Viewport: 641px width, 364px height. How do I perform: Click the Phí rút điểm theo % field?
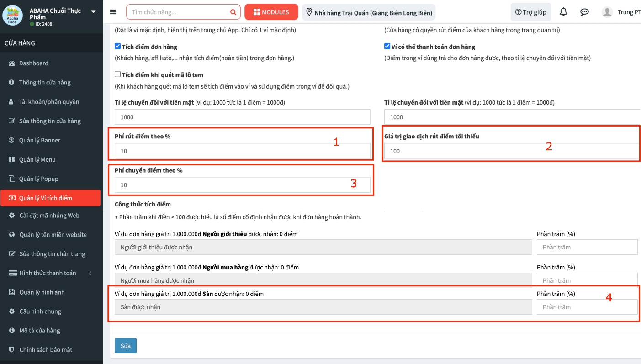pyautogui.click(x=242, y=151)
